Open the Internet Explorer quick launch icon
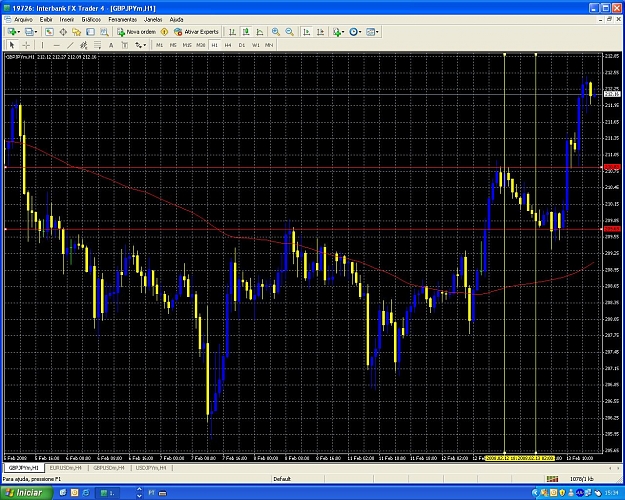 (86, 493)
